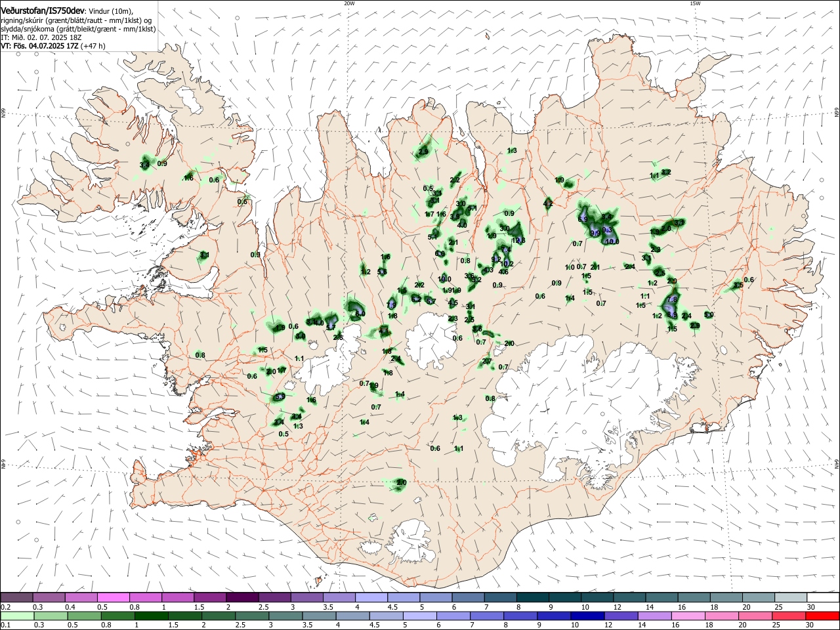Viewport: 840px width, 630px height.
Task: Select the gray-purple swatch labeled 0.2
Action: 16,597
